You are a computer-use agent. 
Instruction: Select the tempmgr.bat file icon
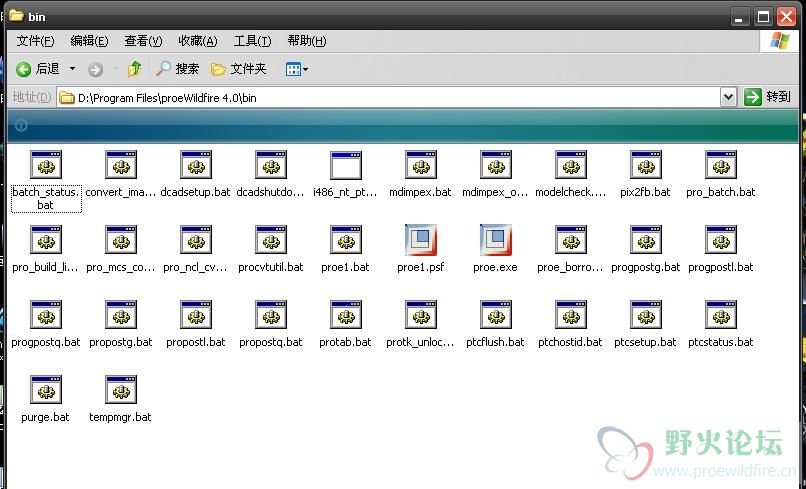121,390
